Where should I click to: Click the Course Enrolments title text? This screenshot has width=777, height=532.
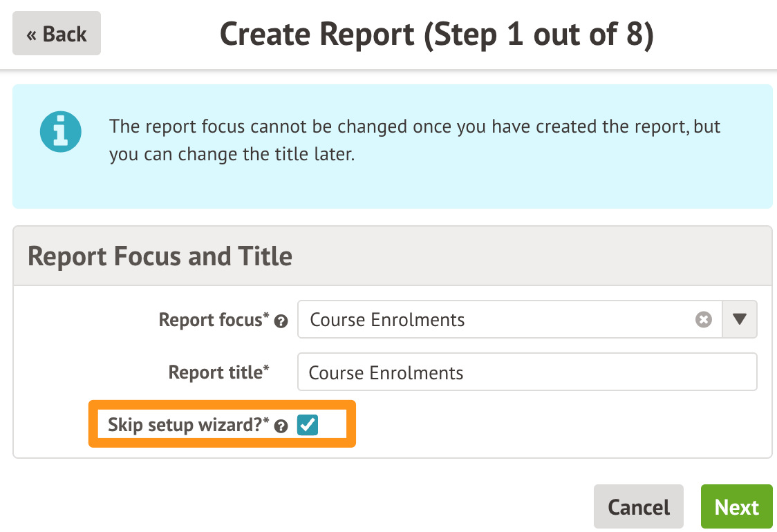coord(386,373)
